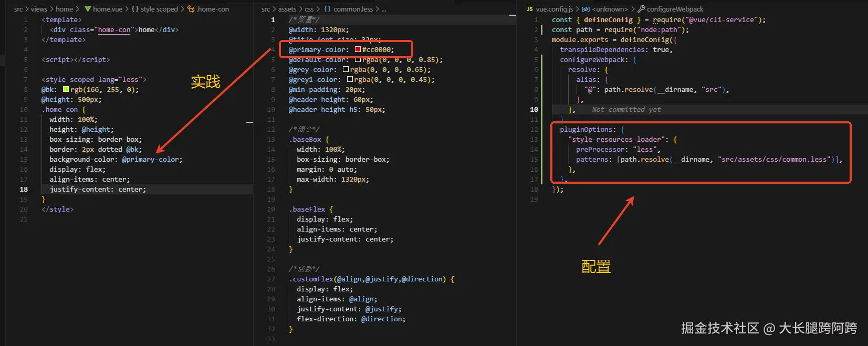868x346 pixels.
Task: Open the src breadcrumb in the common.less editor
Action: point(266,9)
